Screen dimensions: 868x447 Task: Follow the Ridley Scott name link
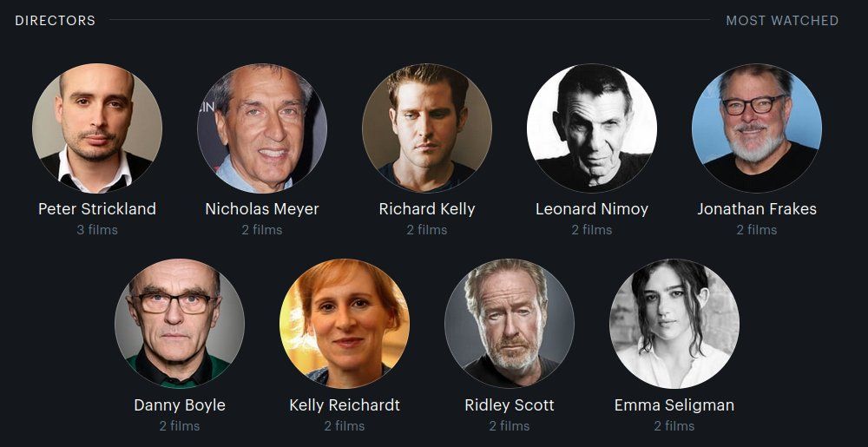[x=510, y=405]
